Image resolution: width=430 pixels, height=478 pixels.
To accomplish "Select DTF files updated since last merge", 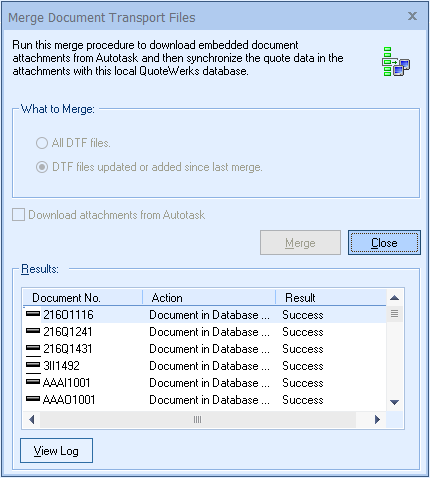I will [x=42, y=167].
